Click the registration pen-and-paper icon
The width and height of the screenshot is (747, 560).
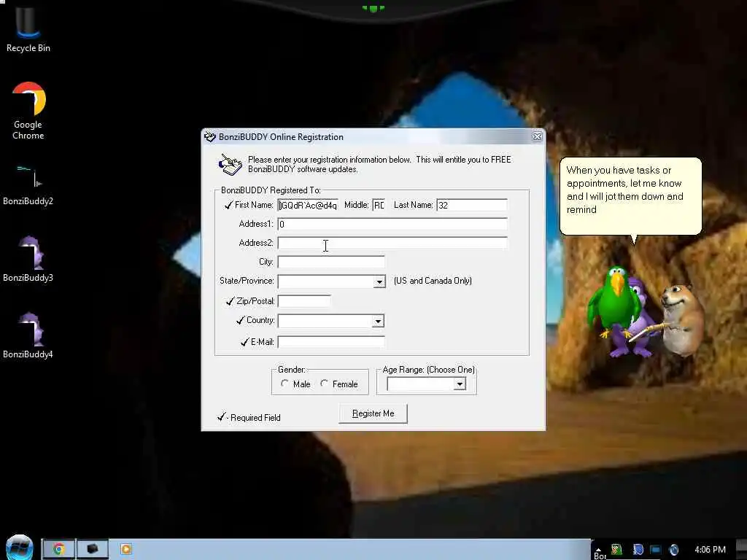(230, 165)
